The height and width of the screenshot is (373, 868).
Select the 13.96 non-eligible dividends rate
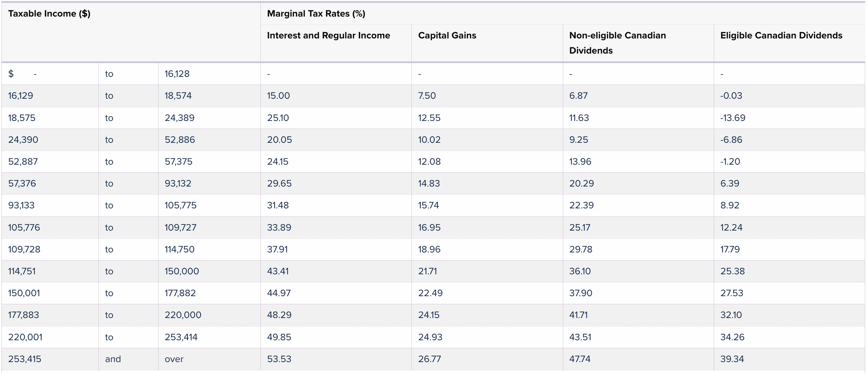(580, 161)
